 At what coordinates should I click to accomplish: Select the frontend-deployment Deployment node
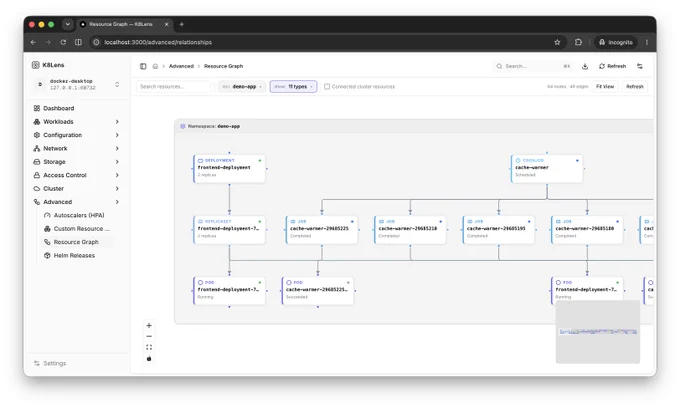point(229,169)
